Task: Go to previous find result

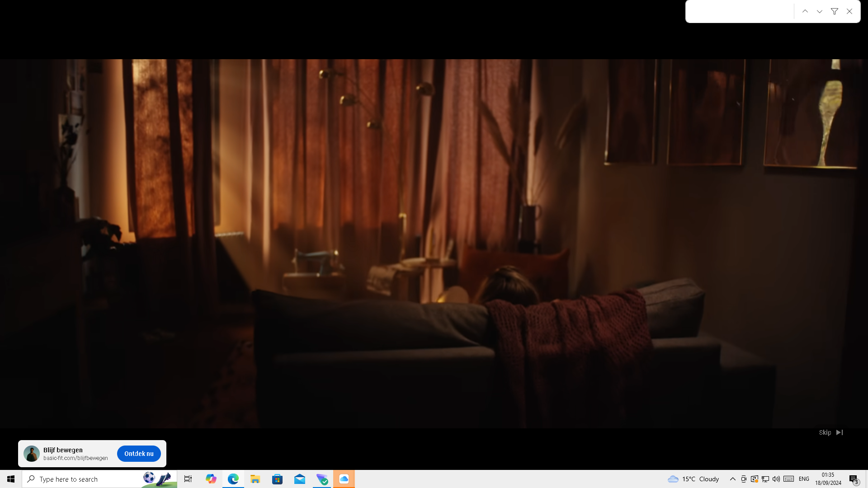Action: pos(805,12)
